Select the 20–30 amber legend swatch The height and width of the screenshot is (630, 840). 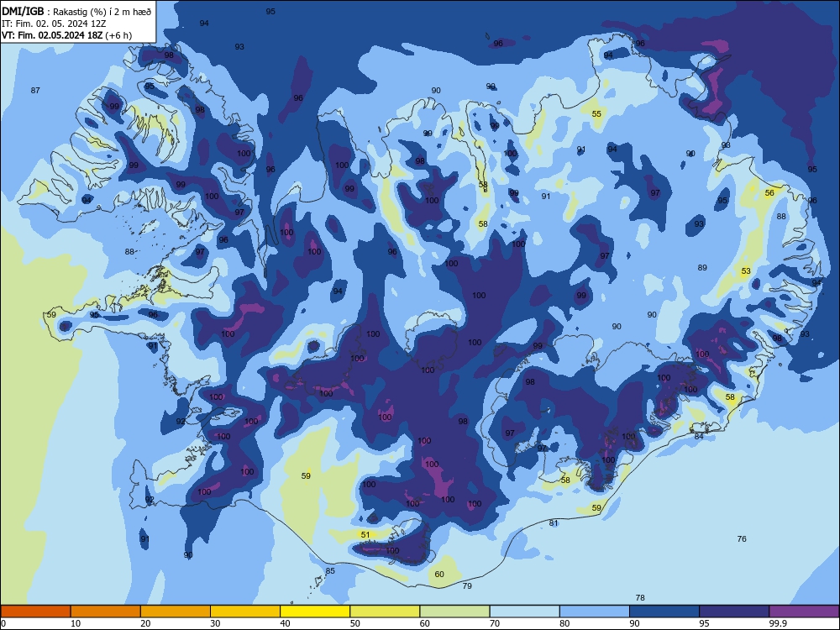pos(176,612)
